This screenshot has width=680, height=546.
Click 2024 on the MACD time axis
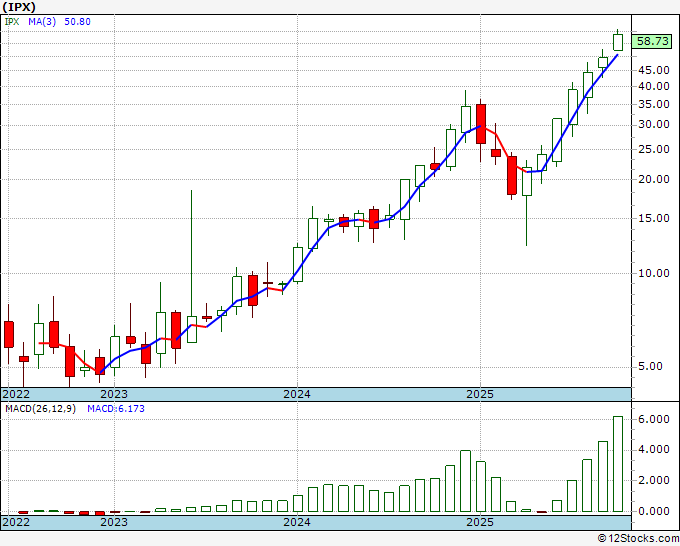(x=297, y=522)
